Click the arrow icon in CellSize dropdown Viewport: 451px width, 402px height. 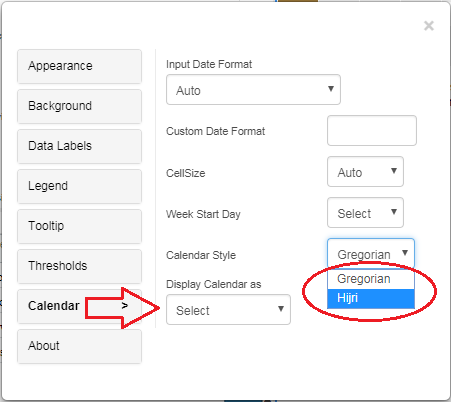tap(394, 171)
